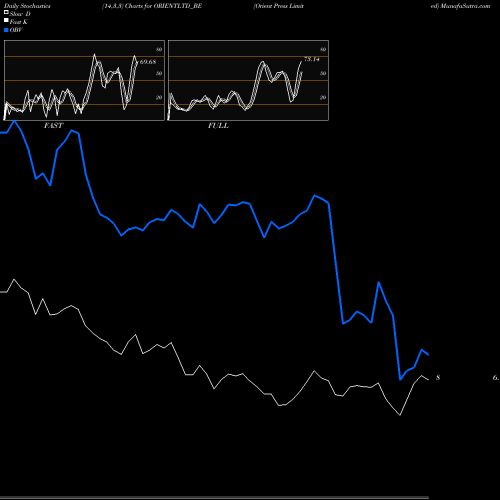Click the Fast K legend swatch

point(6,20)
